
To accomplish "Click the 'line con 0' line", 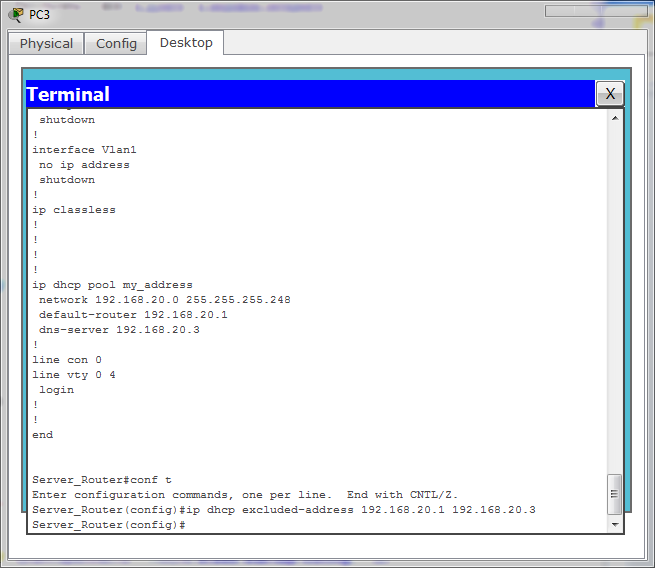I will point(67,360).
